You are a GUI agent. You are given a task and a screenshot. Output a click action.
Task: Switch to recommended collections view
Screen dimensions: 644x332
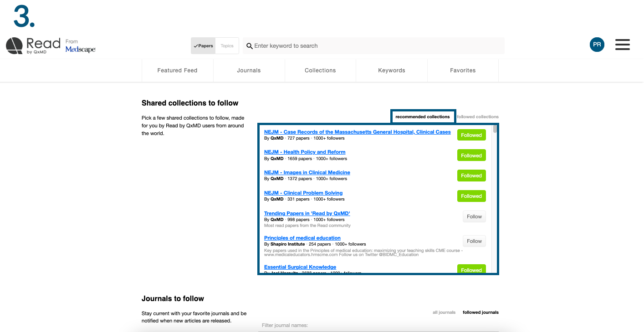coord(423,117)
